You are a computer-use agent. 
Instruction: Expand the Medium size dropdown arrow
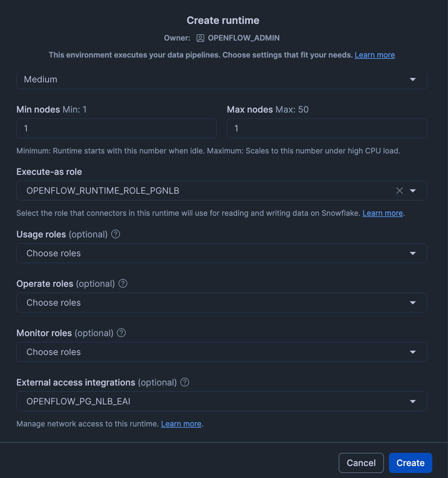(x=413, y=80)
